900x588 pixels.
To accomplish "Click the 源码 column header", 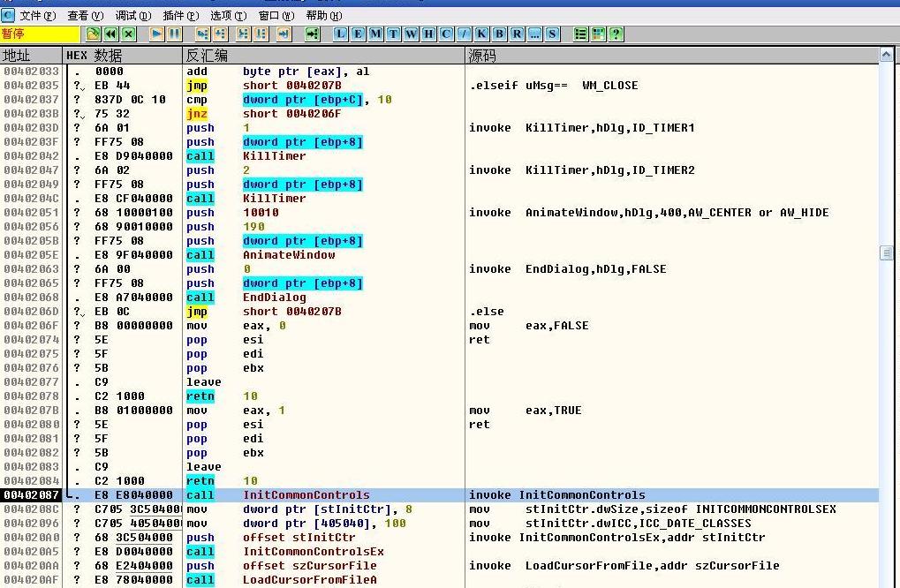I will click(672, 56).
